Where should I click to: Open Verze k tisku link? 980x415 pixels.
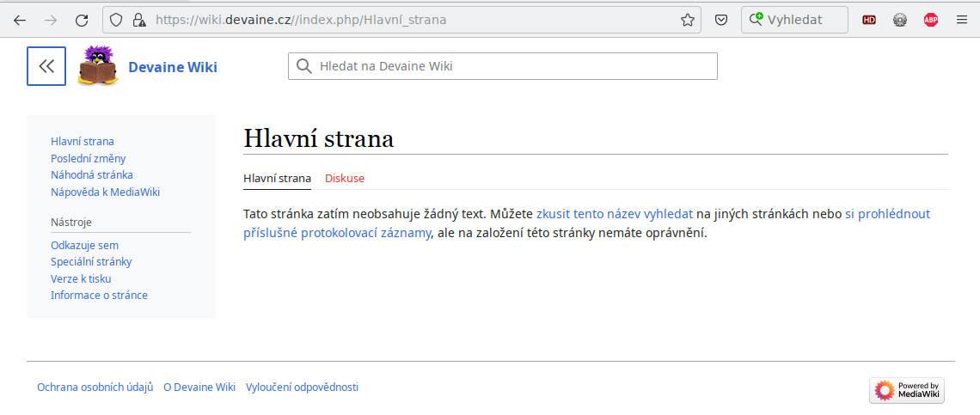(81, 278)
